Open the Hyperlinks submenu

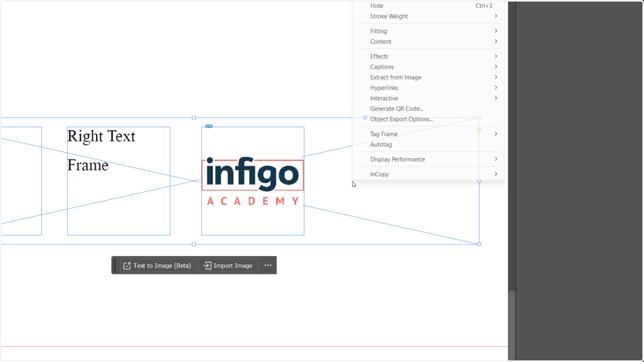click(x=428, y=88)
